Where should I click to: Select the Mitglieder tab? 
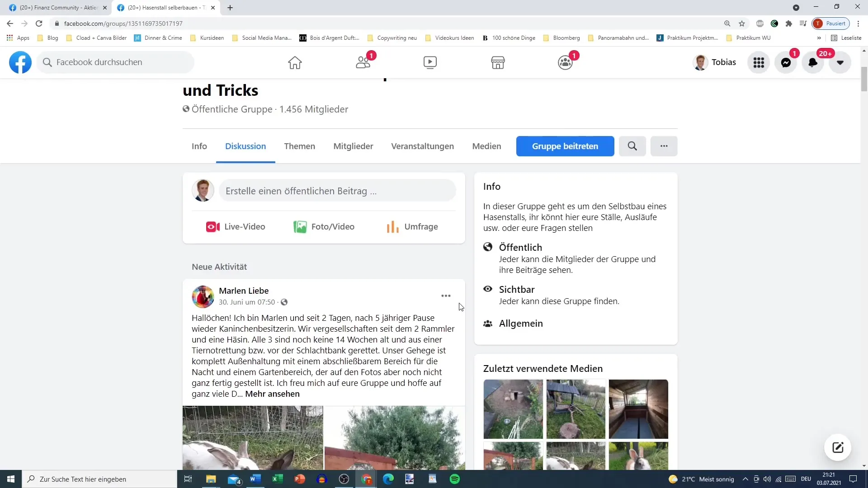pyautogui.click(x=353, y=146)
